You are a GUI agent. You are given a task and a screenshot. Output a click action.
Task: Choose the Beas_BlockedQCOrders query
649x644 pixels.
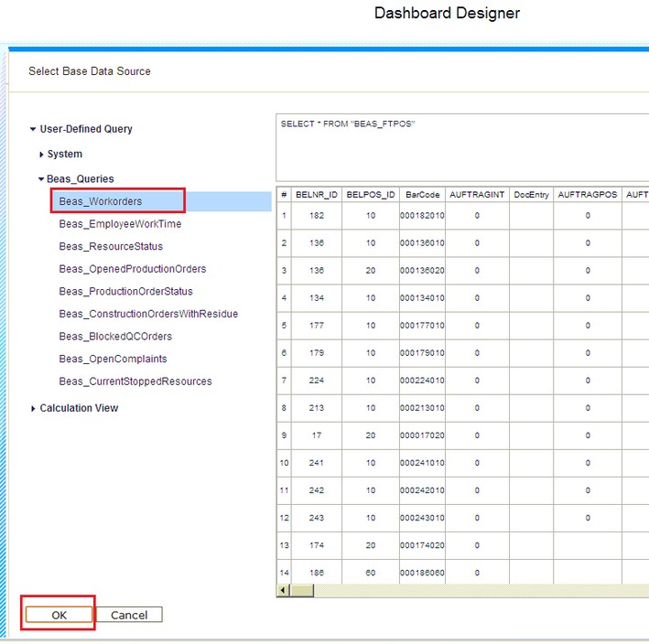(115, 337)
